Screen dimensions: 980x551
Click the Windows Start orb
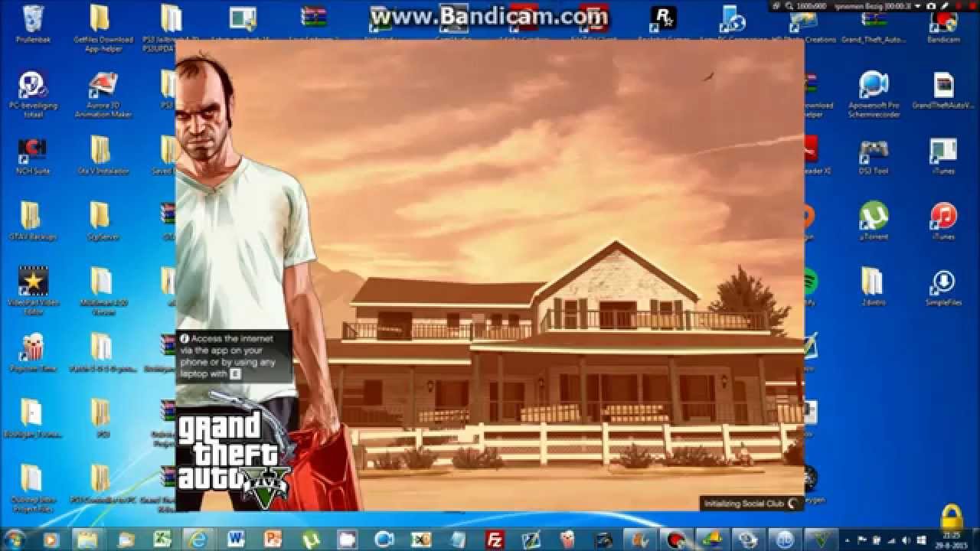[15, 539]
